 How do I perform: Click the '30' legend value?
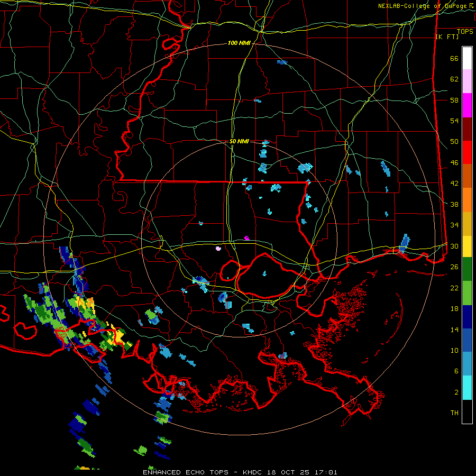point(454,246)
